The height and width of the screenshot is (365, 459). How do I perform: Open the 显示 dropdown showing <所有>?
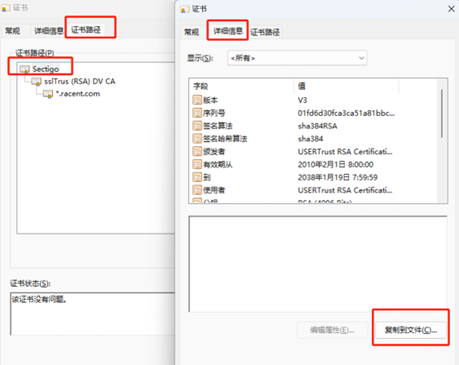point(297,58)
